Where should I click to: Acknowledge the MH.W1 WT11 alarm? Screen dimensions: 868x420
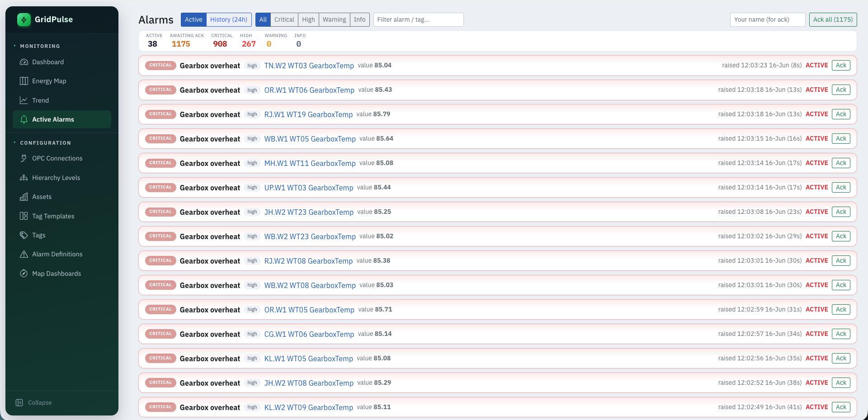click(841, 163)
